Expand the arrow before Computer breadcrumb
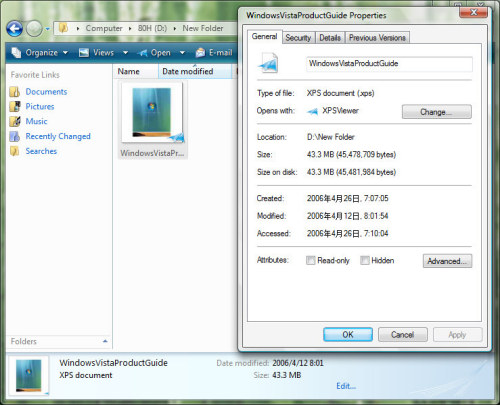The width and height of the screenshot is (500, 405). [x=78, y=29]
